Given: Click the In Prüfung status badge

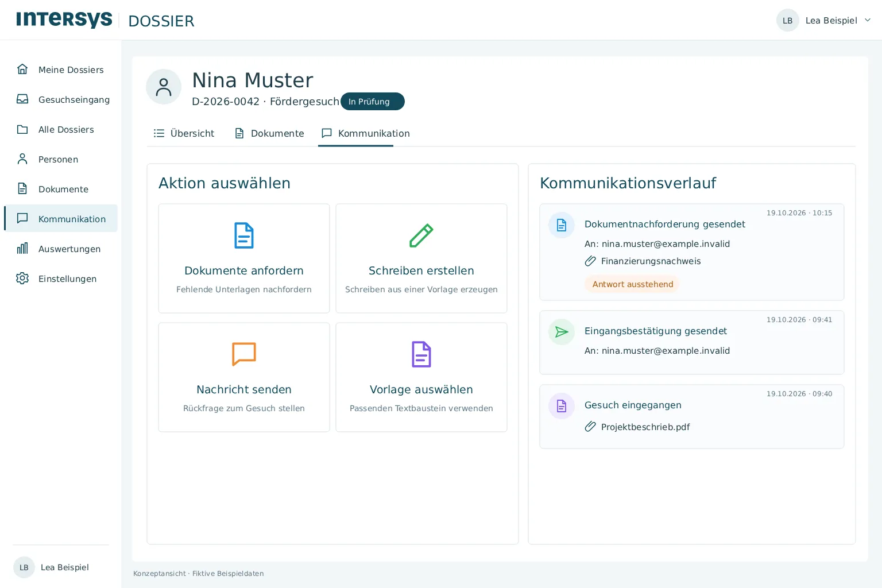Looking at the screenshot, I should [372, 102].
